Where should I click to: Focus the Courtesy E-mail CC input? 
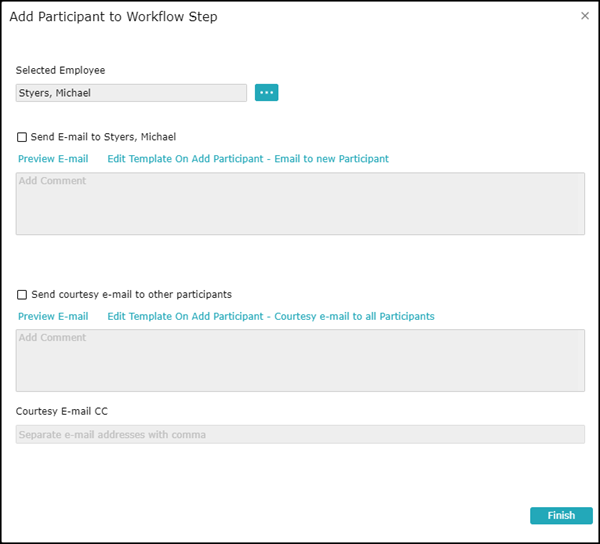(x=400, y=435)
